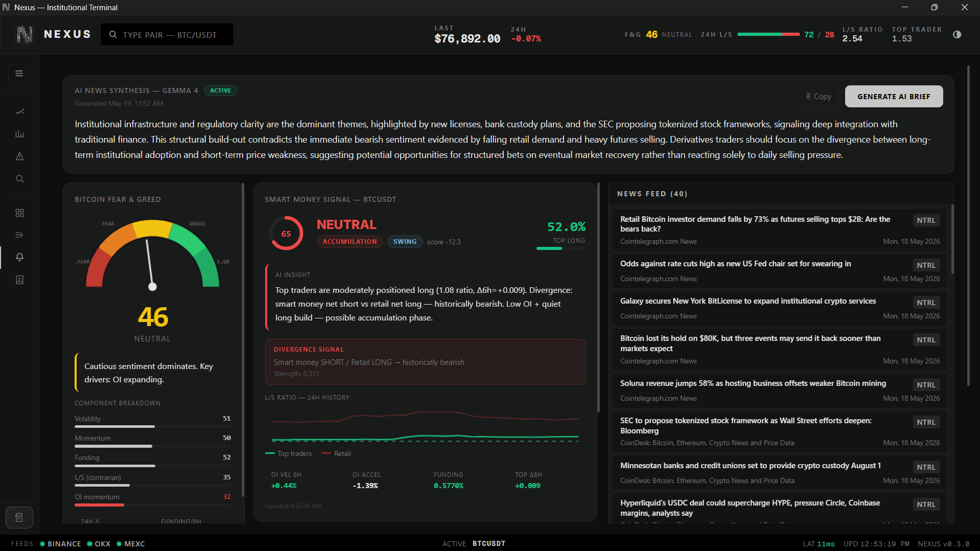This screenshot has width=980, height=551.
Task: Open Galaxy secures New York BitLicense article
Action: coord(780,308)
